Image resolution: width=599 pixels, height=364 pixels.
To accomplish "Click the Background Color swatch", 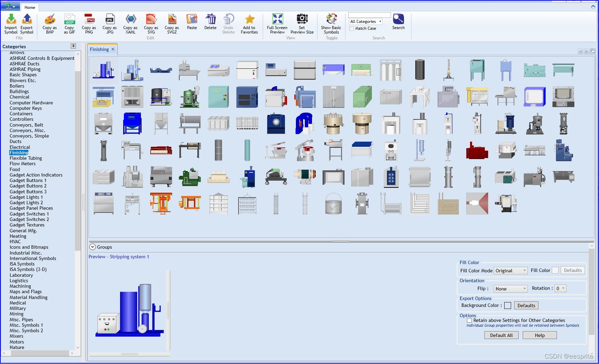I will click(x=508, y=305).
